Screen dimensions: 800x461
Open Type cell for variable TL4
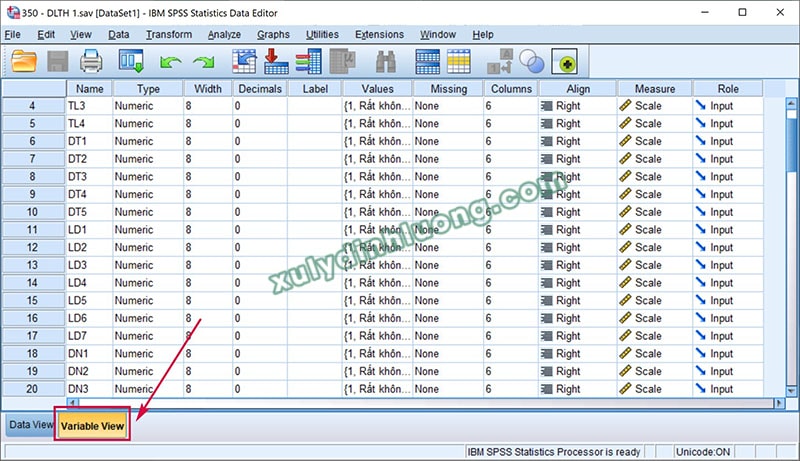coord(145,124)
